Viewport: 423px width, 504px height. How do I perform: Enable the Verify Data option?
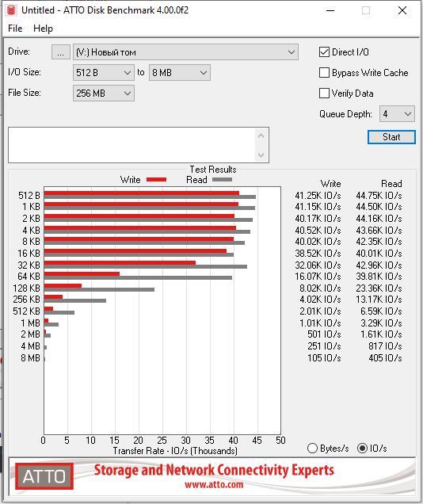click(x=324, y=94)
